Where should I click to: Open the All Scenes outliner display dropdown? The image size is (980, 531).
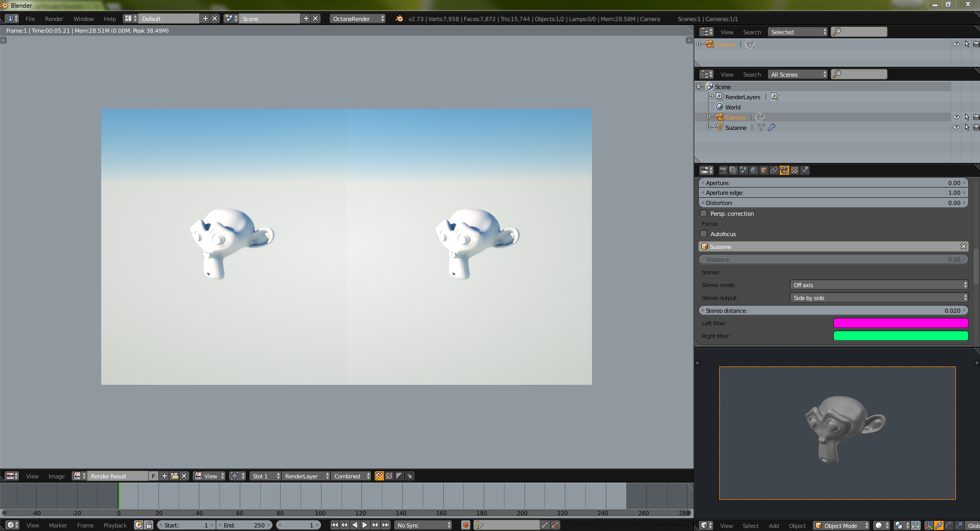[x=797, y=74]
